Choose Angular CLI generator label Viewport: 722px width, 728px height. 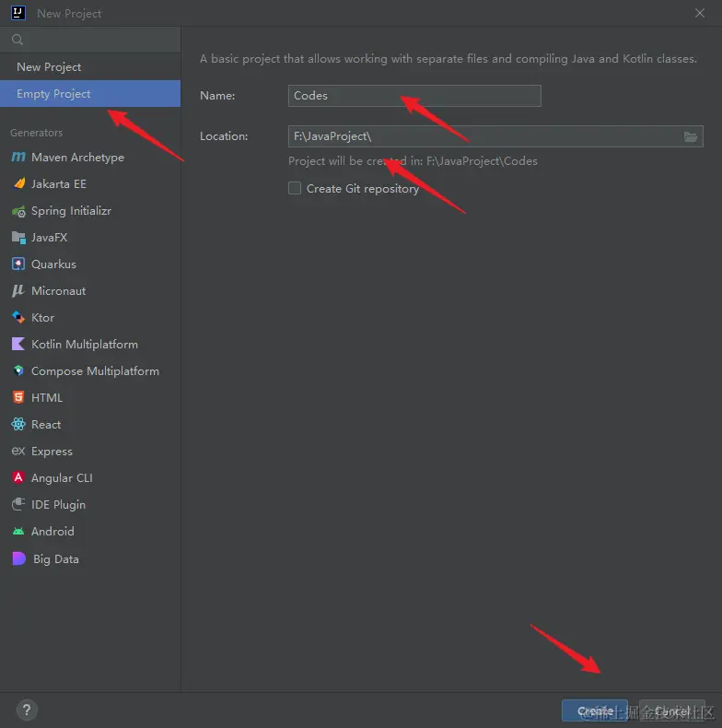point(62,477)
